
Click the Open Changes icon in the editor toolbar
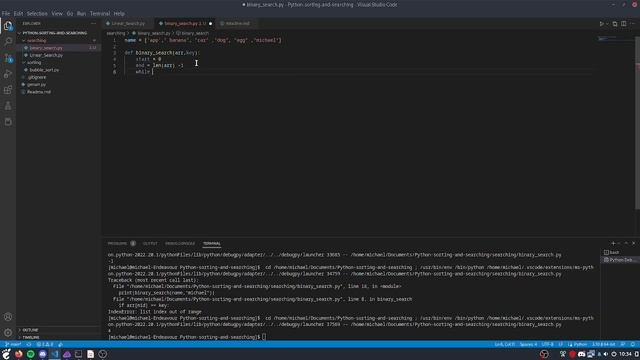[615, 24]
